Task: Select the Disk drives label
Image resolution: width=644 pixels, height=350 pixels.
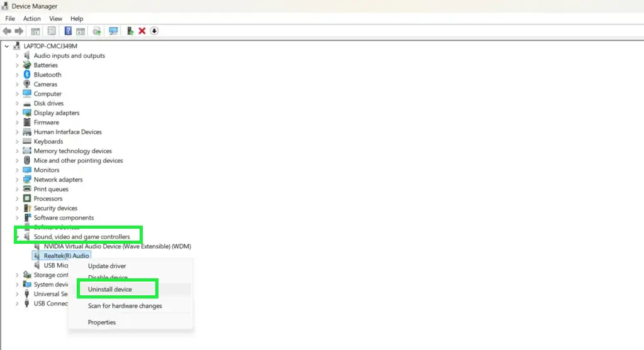Action: pos(48,104)
